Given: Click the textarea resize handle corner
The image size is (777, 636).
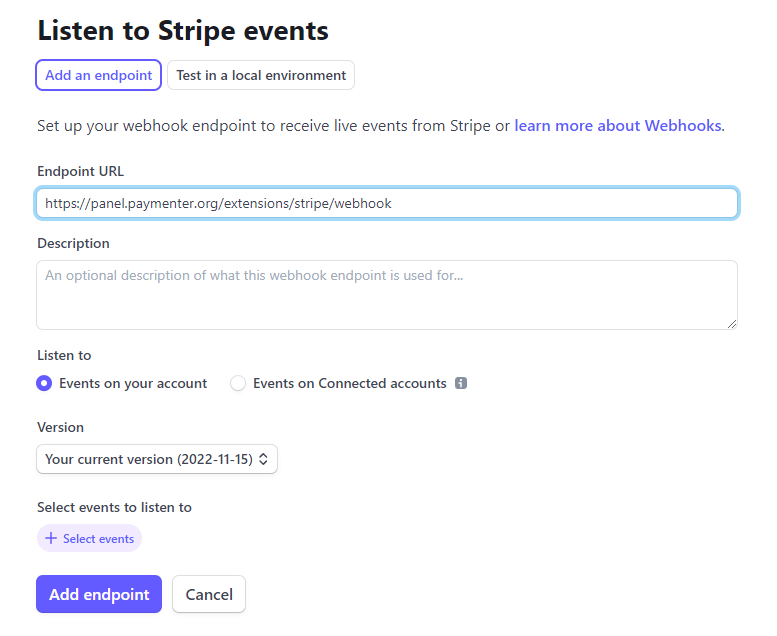Looking at the screenshot, I should point(731,324).
